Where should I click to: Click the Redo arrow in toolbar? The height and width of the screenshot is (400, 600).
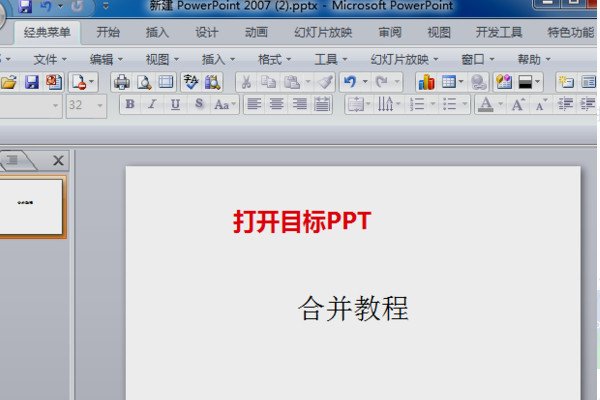click(x=382, y=82)
